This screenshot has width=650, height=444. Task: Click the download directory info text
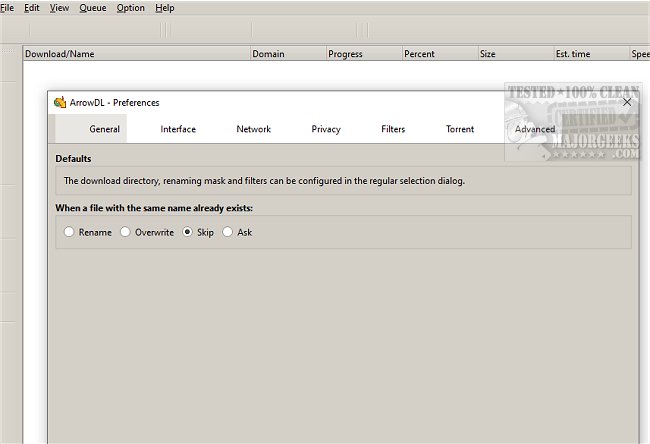264,181
